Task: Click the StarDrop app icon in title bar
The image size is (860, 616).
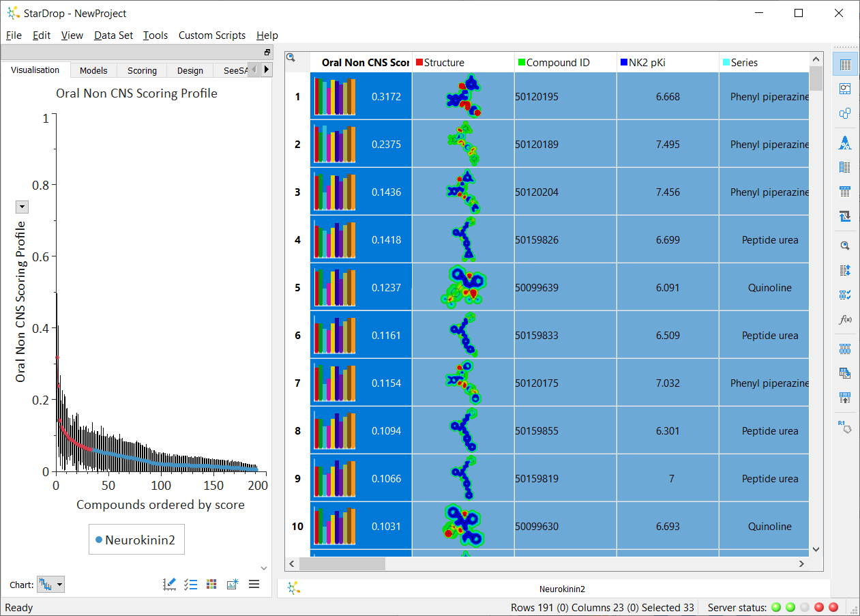Action: (x=13, y=13)
